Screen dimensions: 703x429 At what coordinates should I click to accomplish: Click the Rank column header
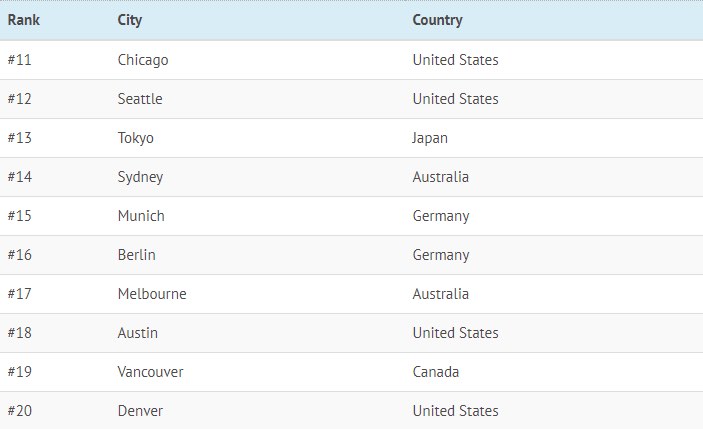24,20
